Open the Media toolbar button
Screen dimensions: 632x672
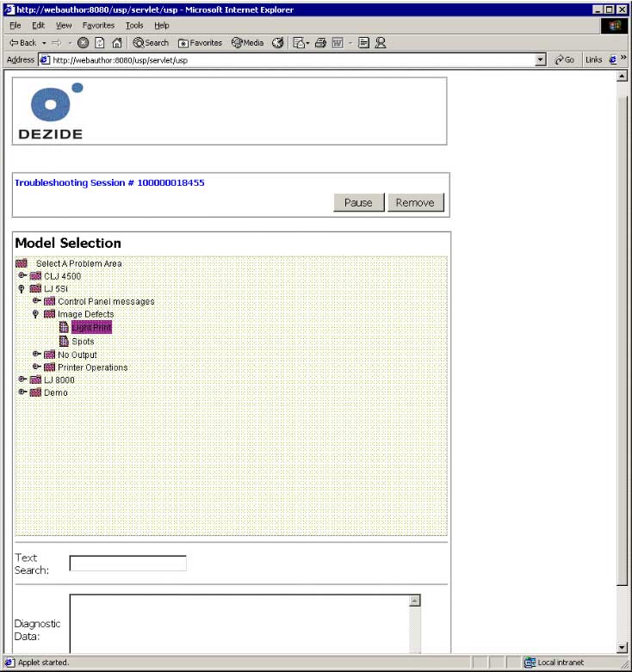pos(247,43)
